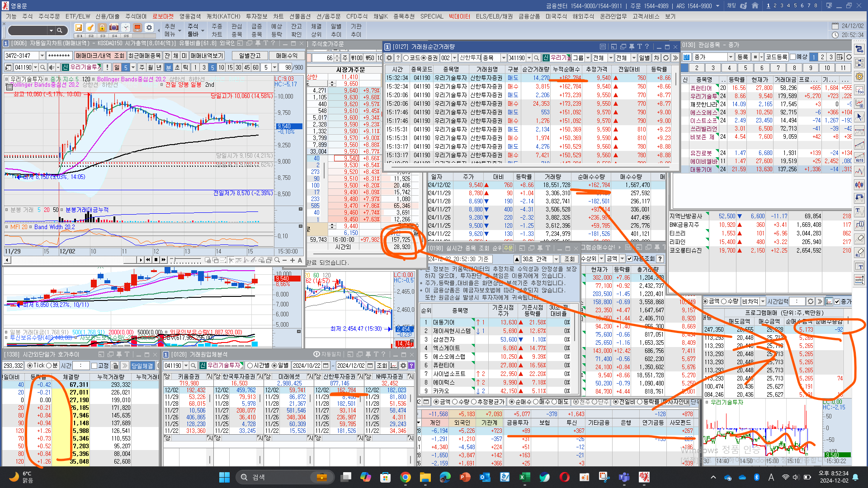Open the 로보마켓 menu

[x=163, y=16]
